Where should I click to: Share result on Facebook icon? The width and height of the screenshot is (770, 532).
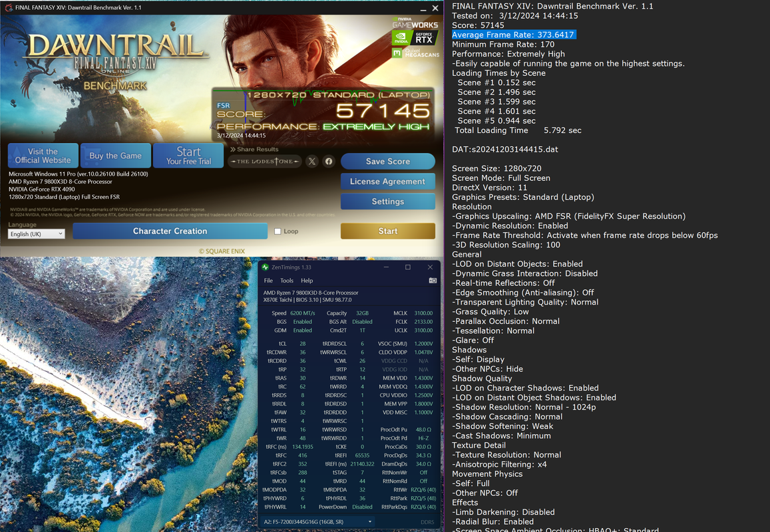pos(329,162)
